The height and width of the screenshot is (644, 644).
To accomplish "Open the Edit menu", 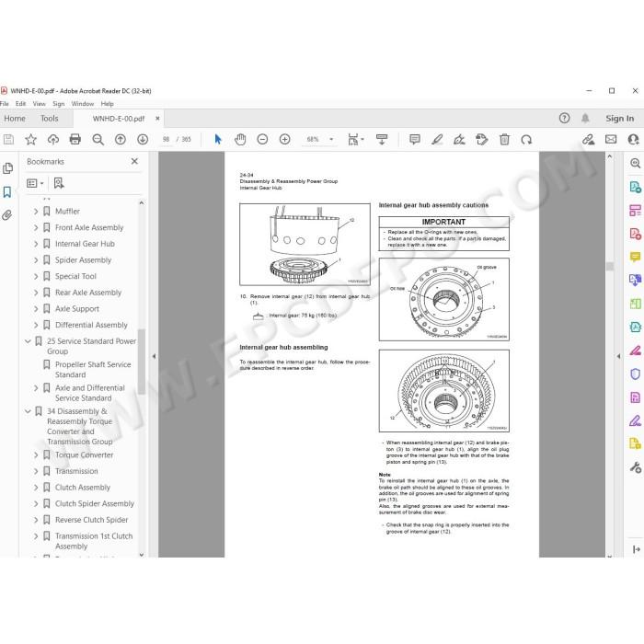I will [x=20, y=104].
